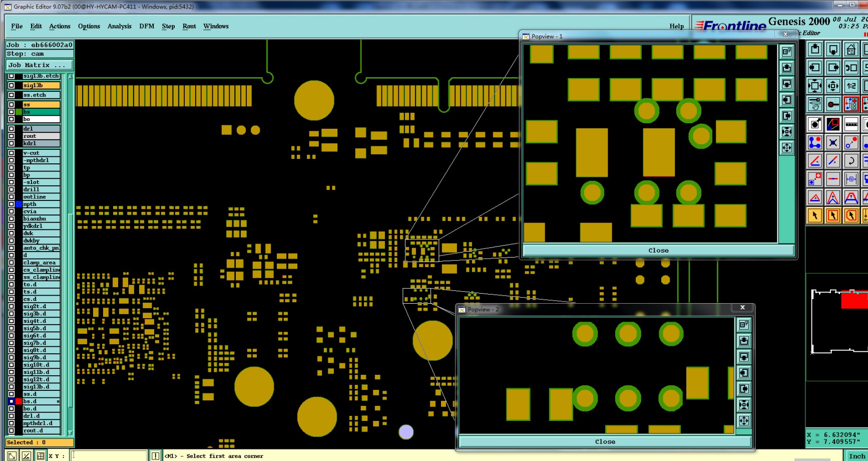
Task: Click the copy square-to-square icon
Action: pos(815,179)
